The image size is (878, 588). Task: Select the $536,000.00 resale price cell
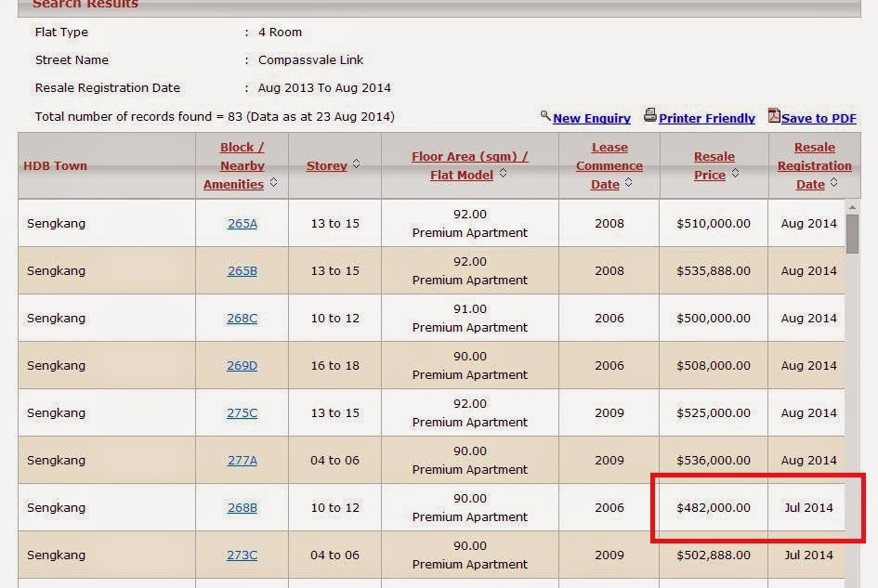[x=714, y=461]
